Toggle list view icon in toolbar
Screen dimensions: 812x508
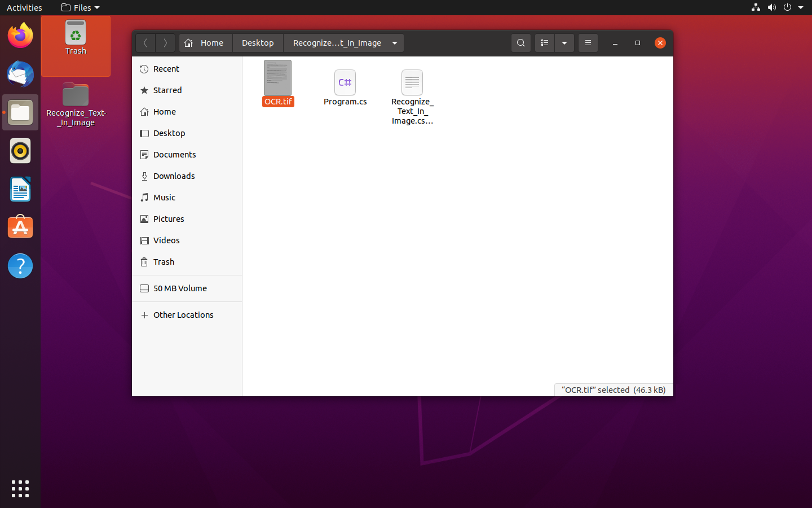(544, 43)
